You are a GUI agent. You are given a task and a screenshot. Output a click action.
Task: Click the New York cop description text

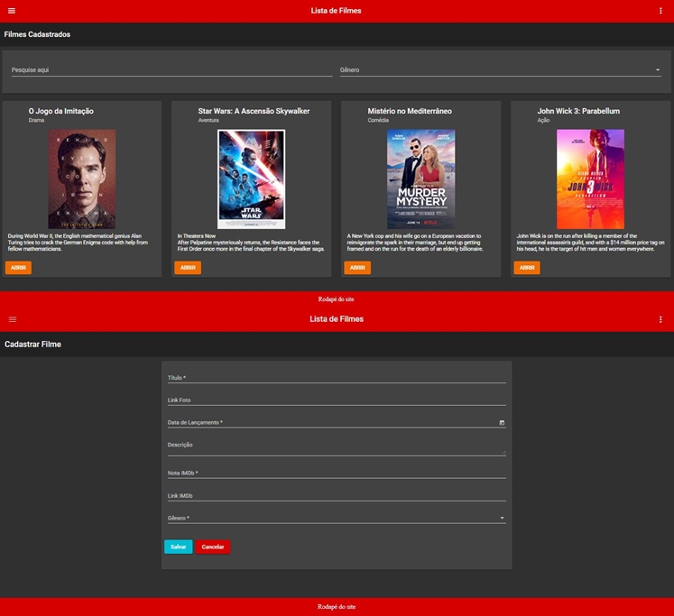pos(415,243)
